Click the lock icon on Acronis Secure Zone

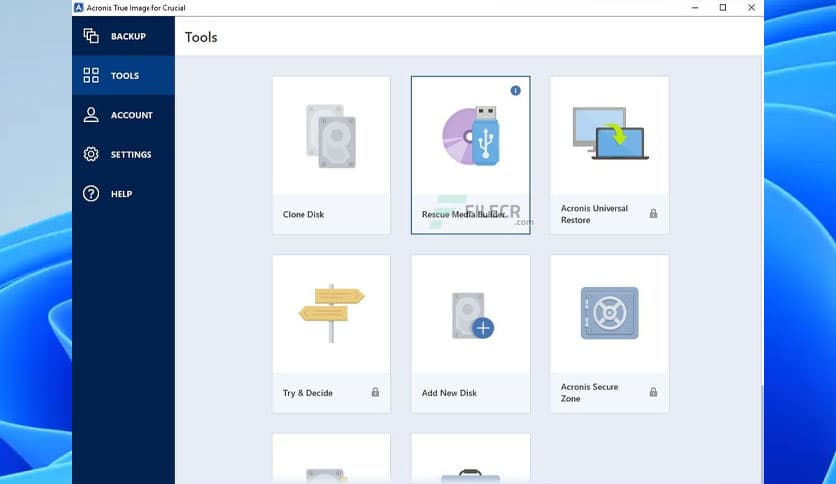pyautogui.click(x=653, y=392)
